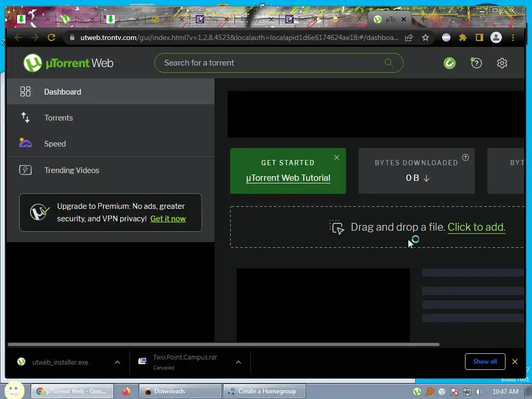
Task: Go back in the browser
Action: (18, 37)
